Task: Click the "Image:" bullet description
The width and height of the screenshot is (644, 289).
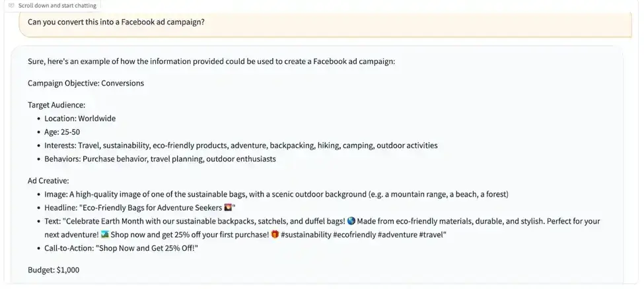Action: (x=276, y=194)
